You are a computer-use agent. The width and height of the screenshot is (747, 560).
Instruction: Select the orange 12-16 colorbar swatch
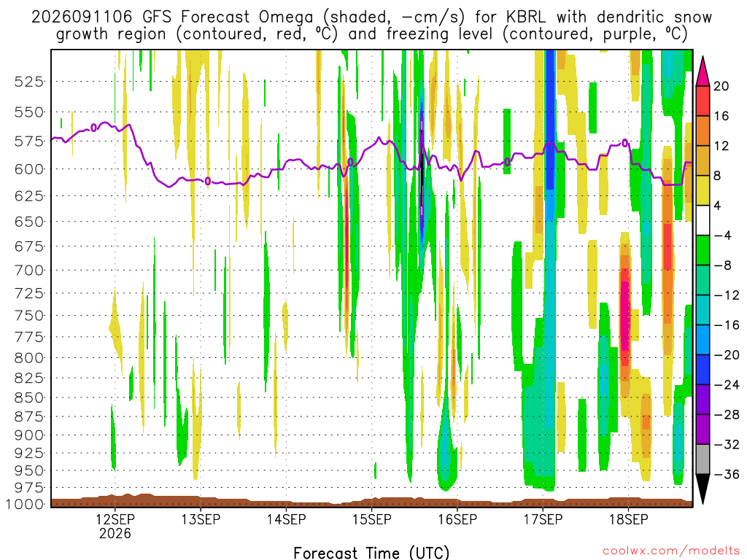(x=703, y=131)
